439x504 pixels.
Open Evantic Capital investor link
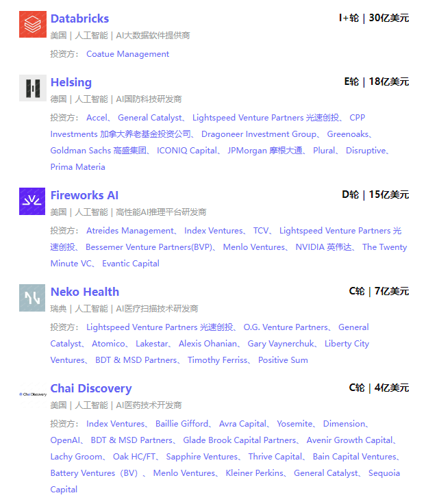tap(131, 264)
